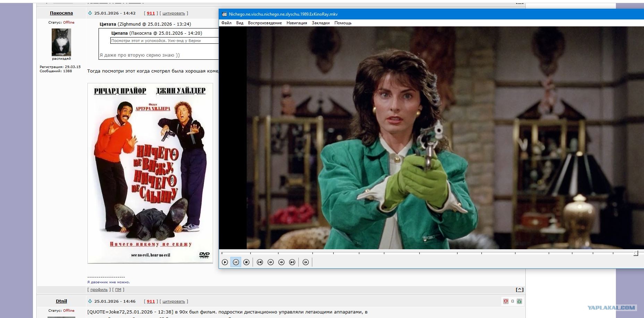Open the Воспроизведение menu

pos(265,23)
